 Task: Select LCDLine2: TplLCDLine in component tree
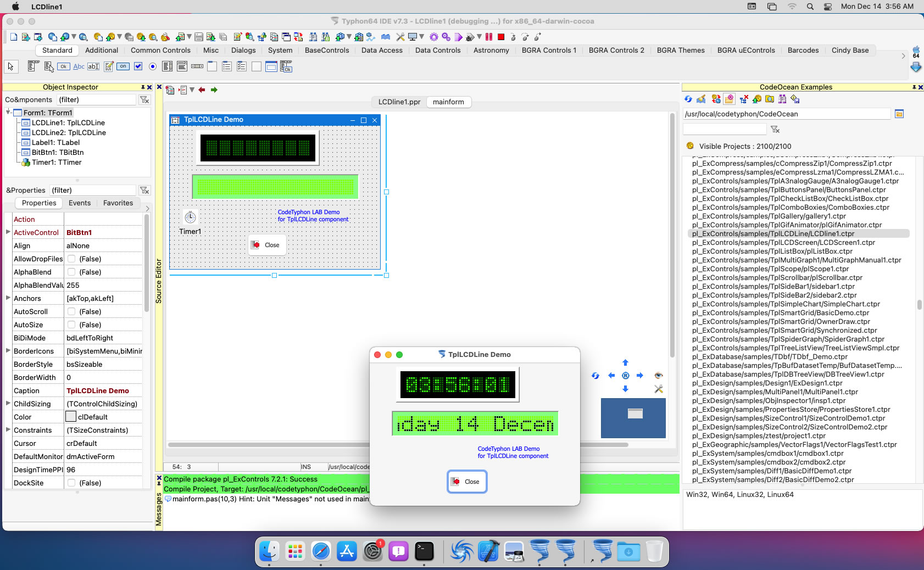coord(69,132)
